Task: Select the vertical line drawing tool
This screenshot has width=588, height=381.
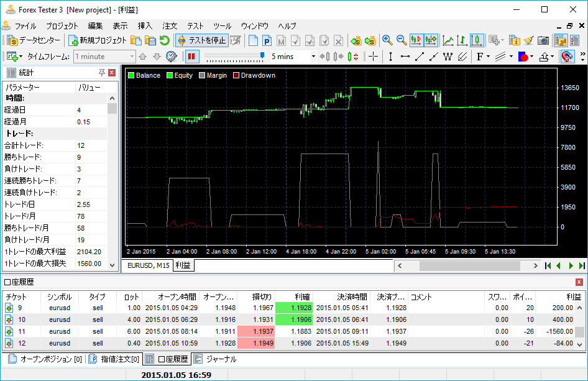Action: click(390, 57)
